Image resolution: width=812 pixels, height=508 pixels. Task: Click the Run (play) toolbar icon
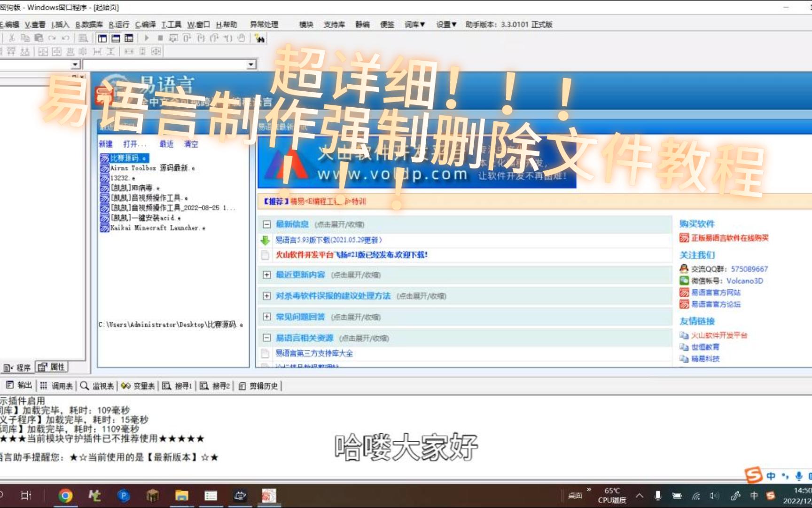[x=147, y=38]
